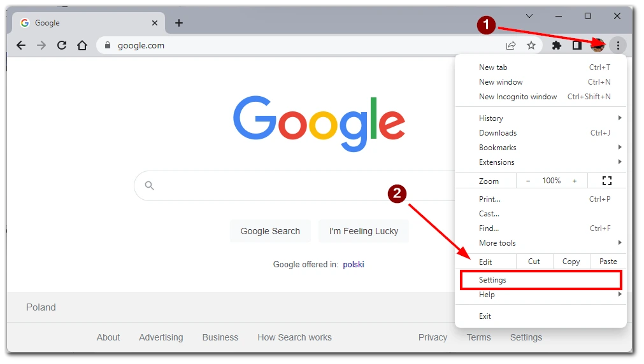644x364 pixels.
Task: Share this page using share icon
Action: 511,46
